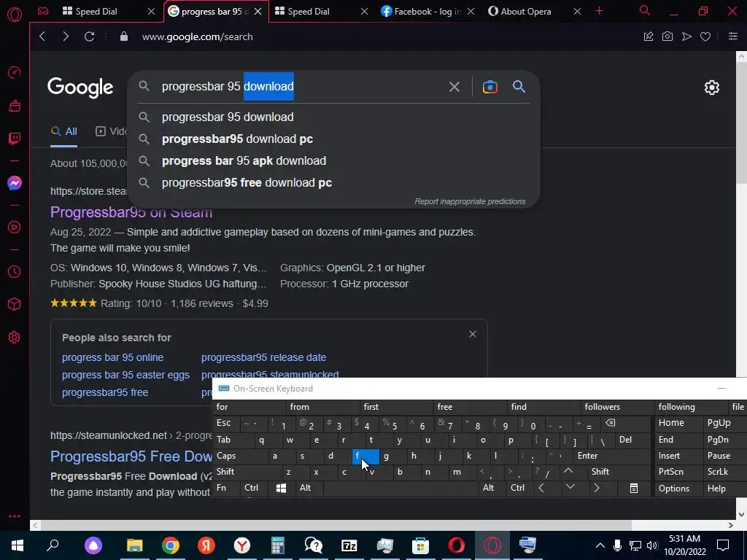Click the Google logo
This screenshot has width=747, height=560.
[x=80, y=87]
